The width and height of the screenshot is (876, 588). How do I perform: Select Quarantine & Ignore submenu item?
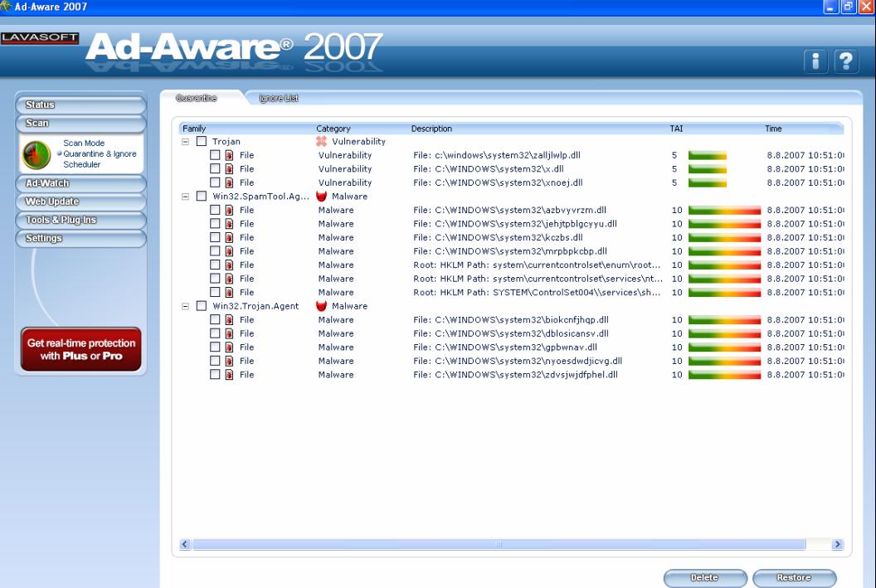[100, 153]
